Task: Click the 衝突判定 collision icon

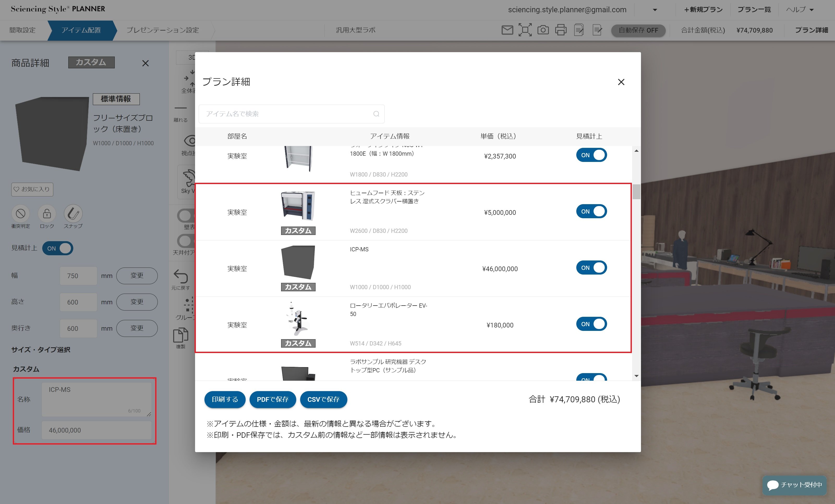Action: pos(21,214)
